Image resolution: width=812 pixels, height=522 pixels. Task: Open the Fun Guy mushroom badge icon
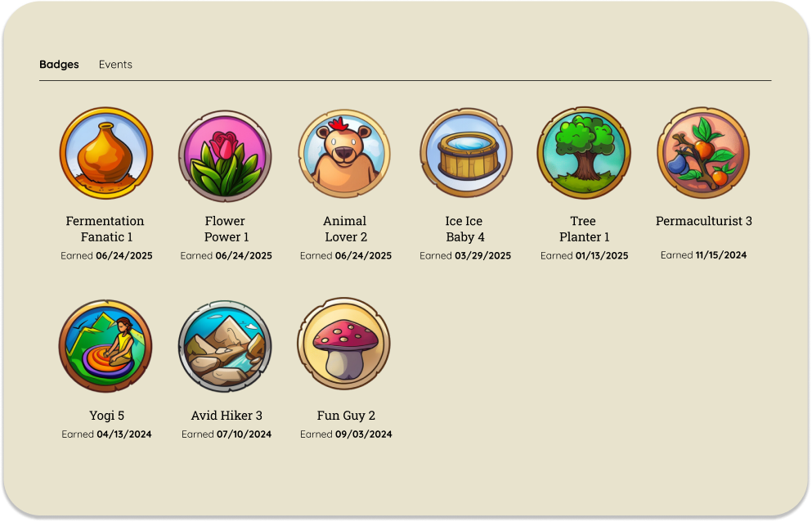pyautogui.click(x=344, y=344)
